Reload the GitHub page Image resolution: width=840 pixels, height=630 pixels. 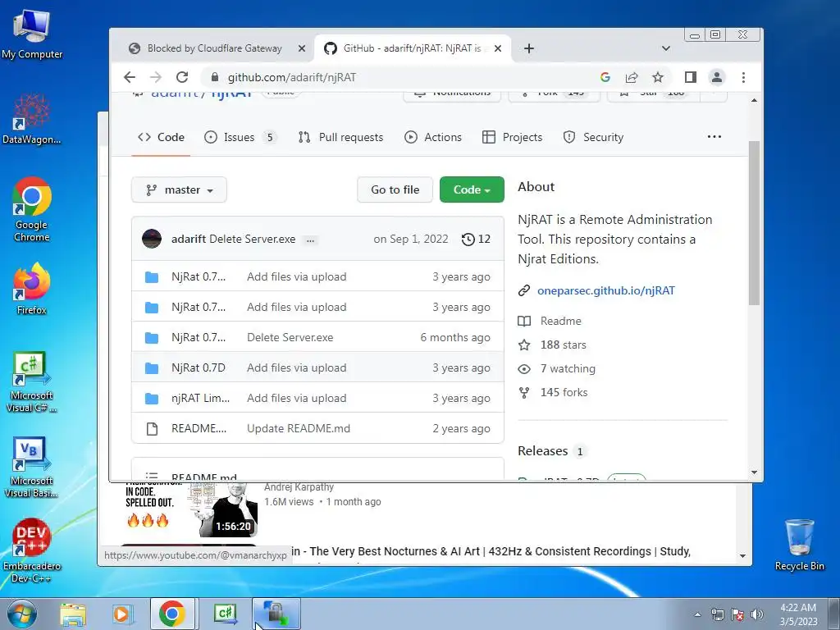[x=182, y=77]
